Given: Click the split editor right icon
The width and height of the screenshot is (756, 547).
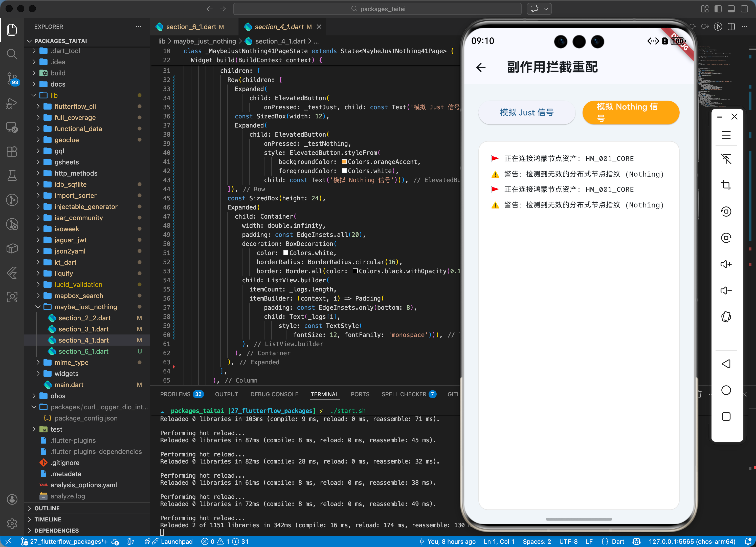Looking at the screenshot, I should (x=731, y=27).
